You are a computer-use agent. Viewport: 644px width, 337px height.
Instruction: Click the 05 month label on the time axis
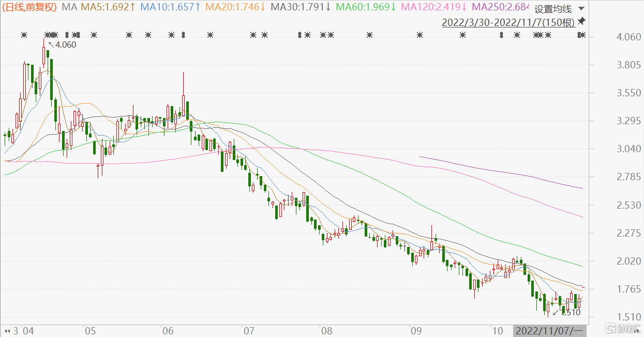tap(89, 331)
